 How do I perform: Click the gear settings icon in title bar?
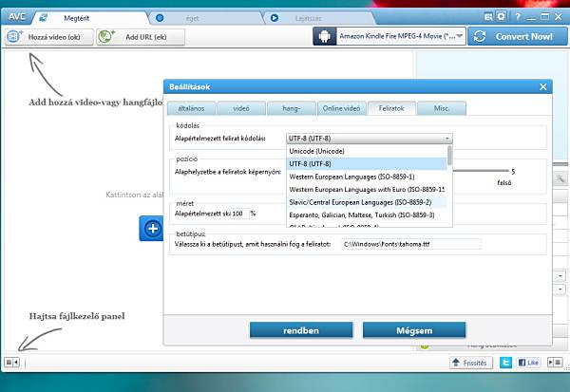(502, 17)
